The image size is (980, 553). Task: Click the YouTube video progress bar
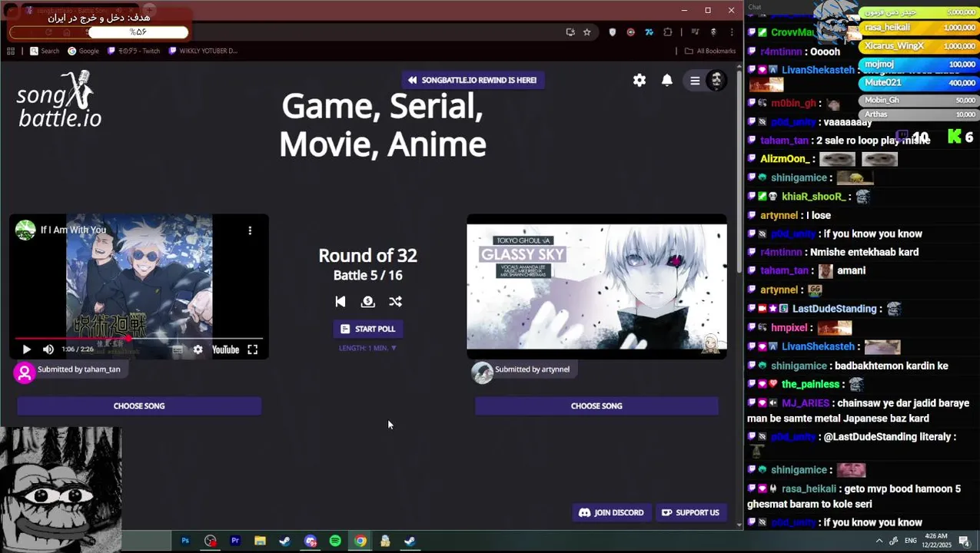tap(139, 338)
